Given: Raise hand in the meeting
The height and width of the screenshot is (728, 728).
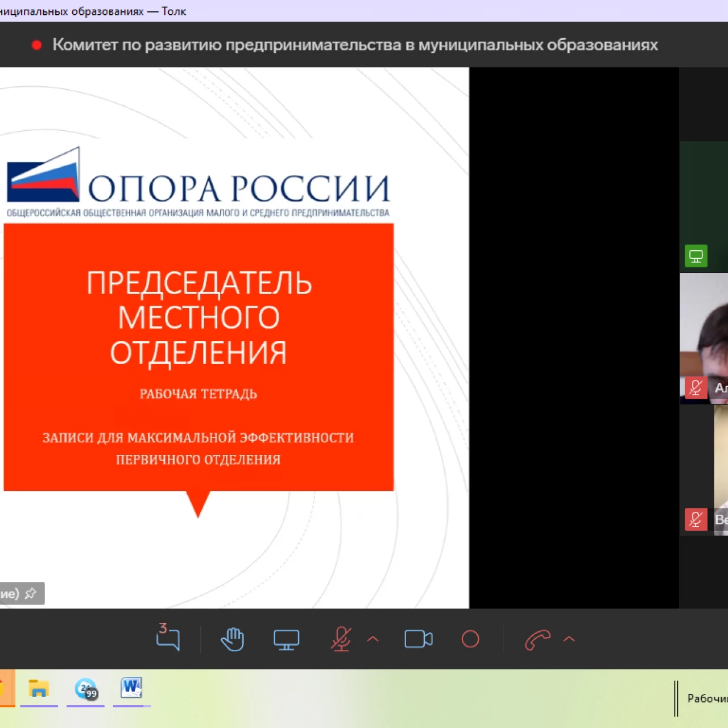Looking at the screenshot, I should pyautogui.click(x=233, y=639).
